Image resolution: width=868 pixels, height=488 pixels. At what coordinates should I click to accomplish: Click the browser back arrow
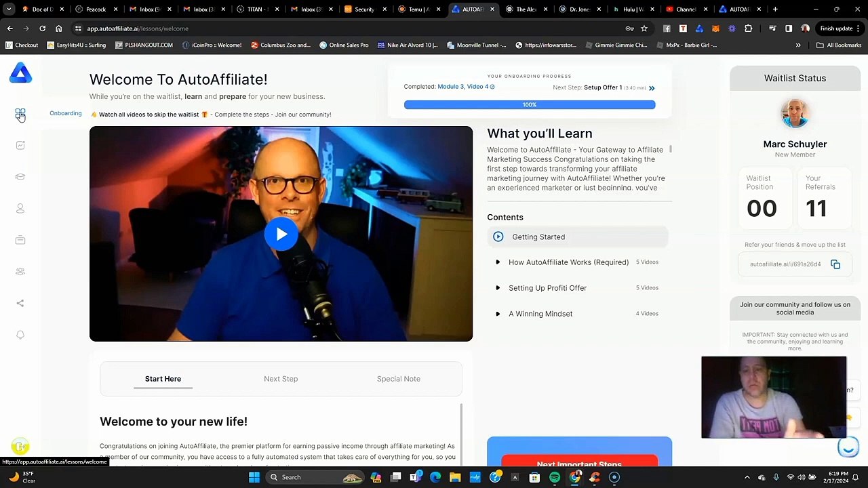click(x=10, y=28)
